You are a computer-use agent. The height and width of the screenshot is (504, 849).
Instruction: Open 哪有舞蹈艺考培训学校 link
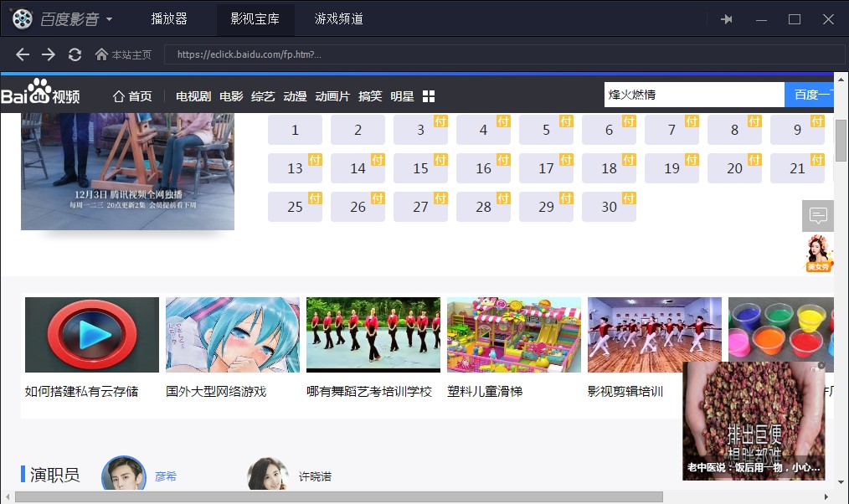[x=369, y=392]
